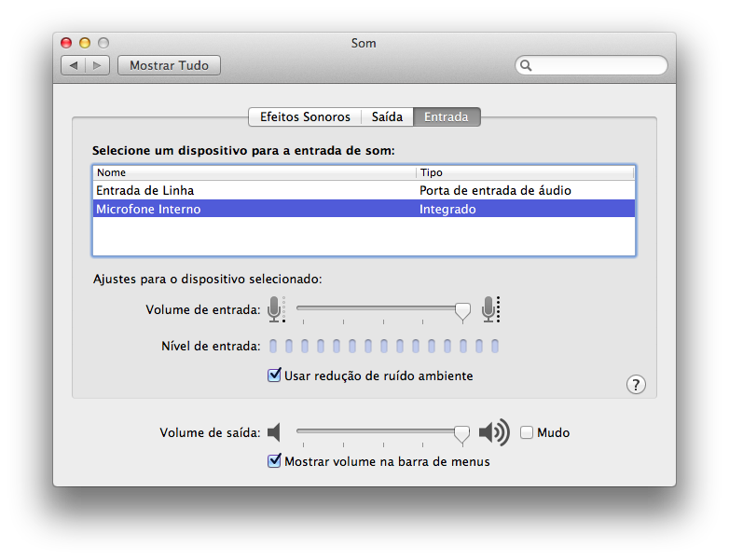
Task: Disable Usar redução de ruído ambiente
Action: pos(274,376)
